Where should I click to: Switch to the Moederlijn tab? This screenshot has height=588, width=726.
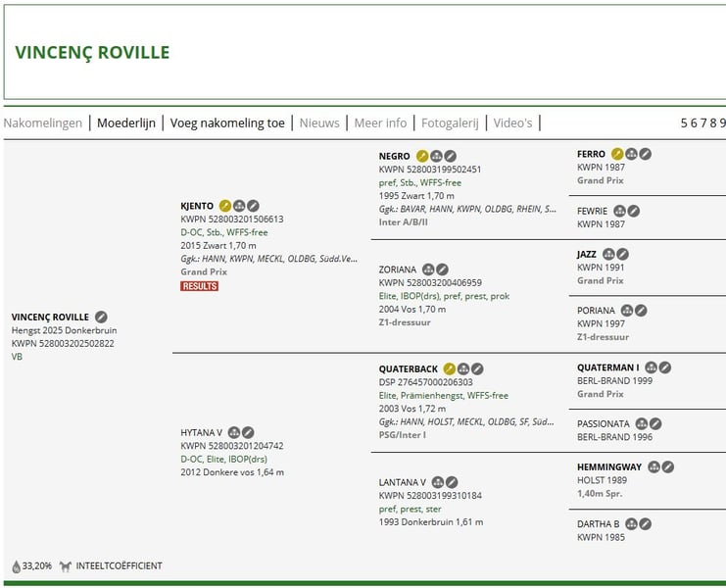point(125,122)
